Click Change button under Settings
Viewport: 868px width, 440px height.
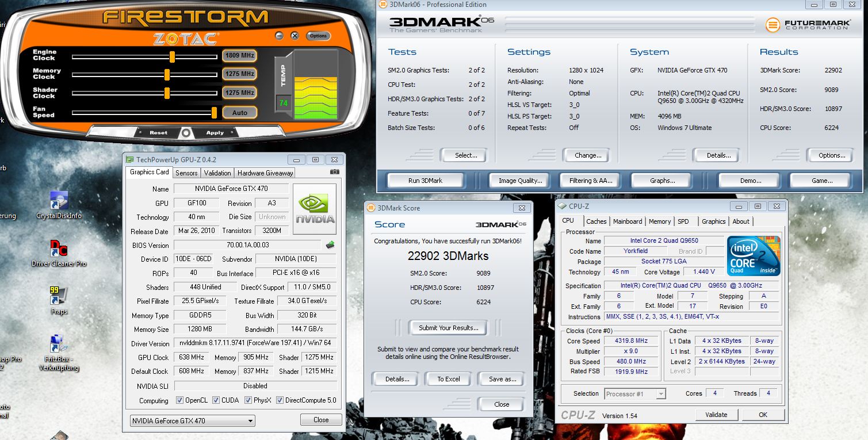(588, 155)
